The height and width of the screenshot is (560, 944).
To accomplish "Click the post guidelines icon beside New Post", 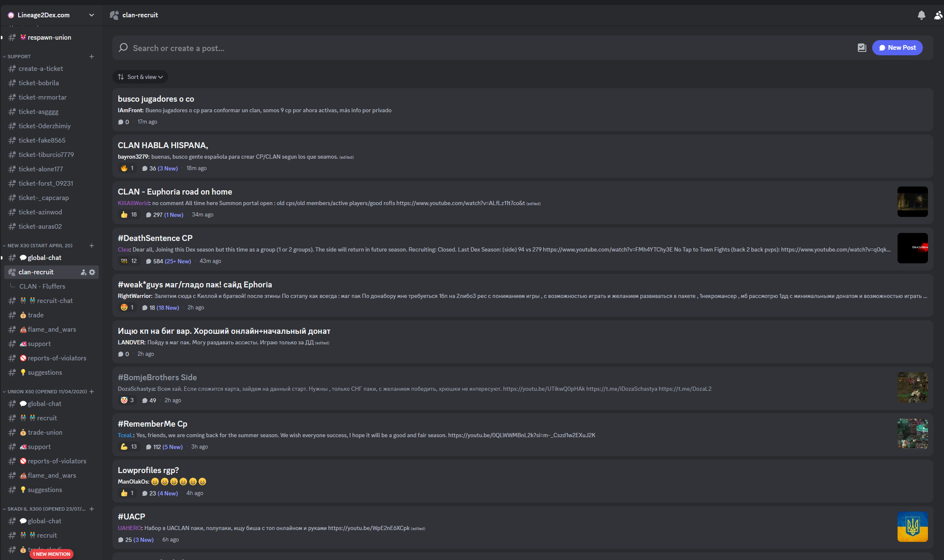I will point(862,48).
